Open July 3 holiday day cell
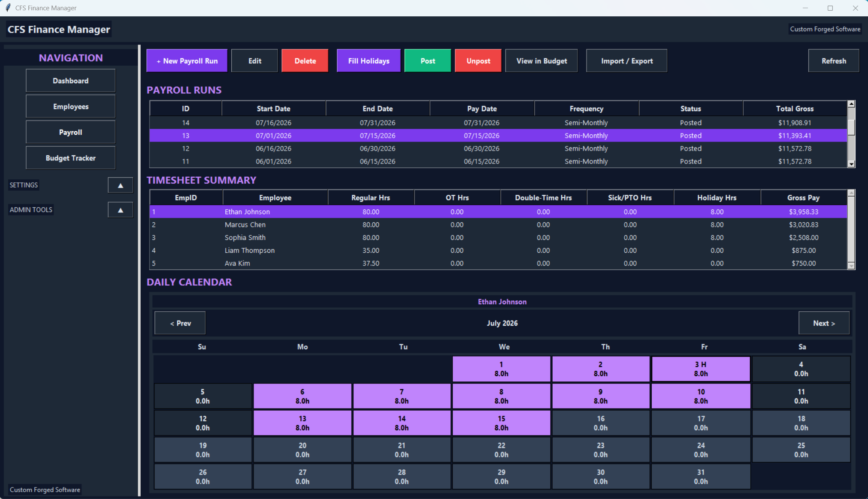 click(701, 369)
